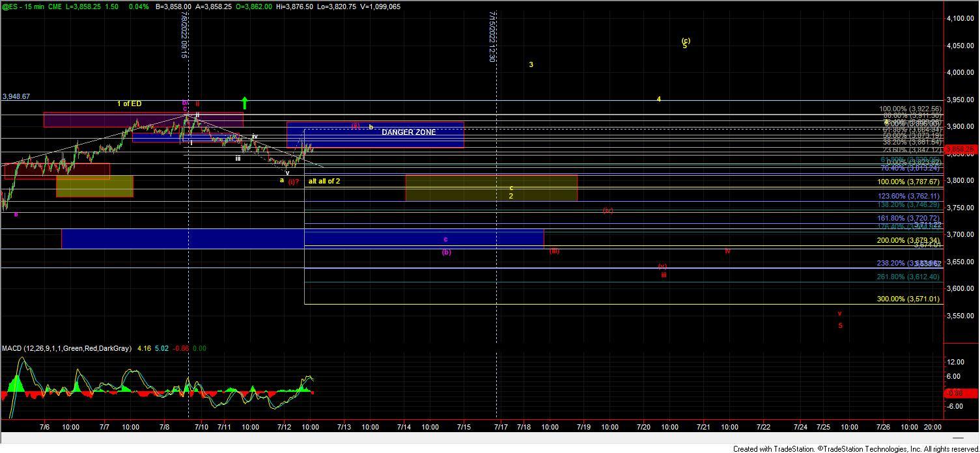
Task: Click the 7/13 date axis label
Action: pyautogui.click(x=344, y=428)
